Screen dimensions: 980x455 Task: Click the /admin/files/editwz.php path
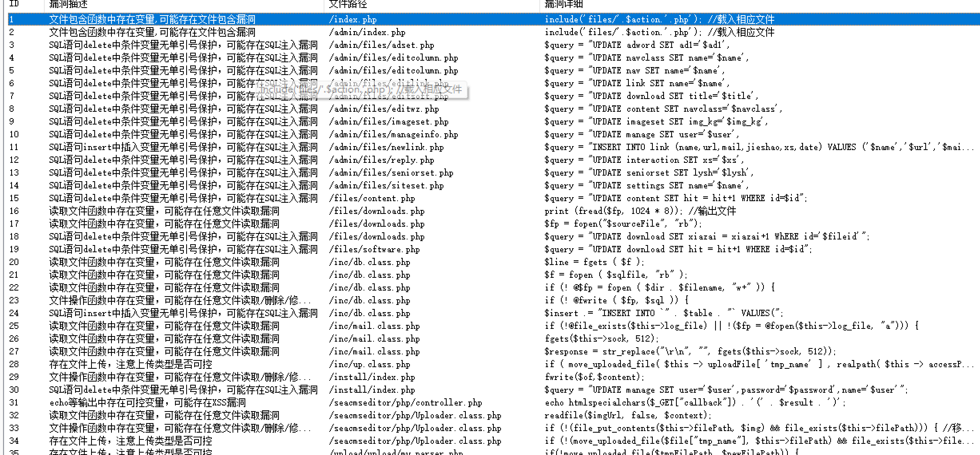[384, 109]
